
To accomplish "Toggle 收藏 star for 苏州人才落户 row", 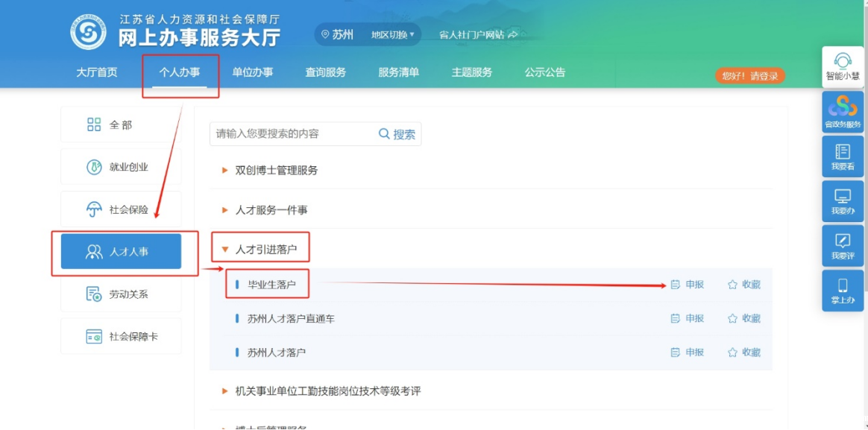I will [744, 352].
